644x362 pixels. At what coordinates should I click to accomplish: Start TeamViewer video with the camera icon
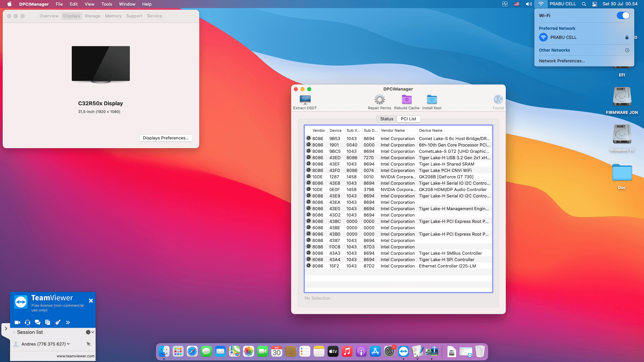(17, 322)
